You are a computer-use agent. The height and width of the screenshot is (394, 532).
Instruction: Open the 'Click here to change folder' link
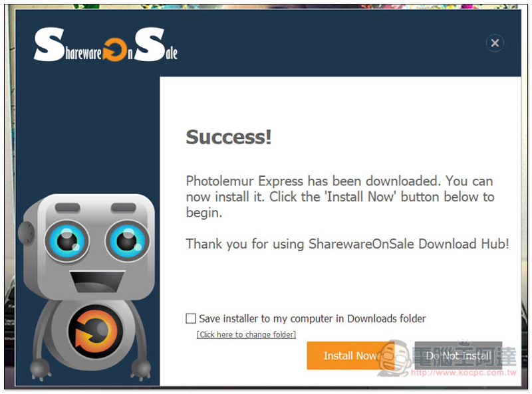[246, 334]
